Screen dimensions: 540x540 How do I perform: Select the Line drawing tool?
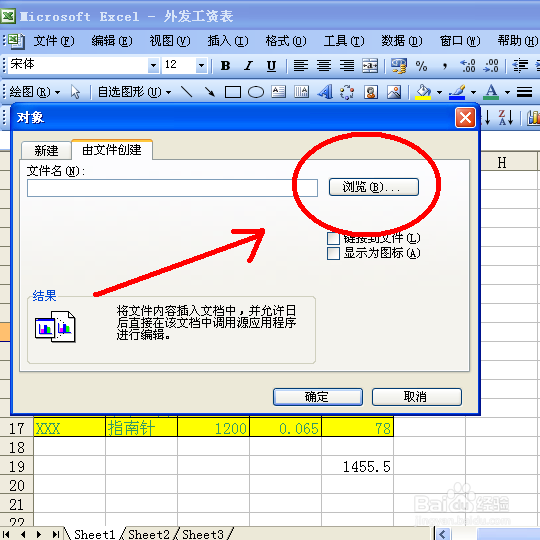tap(187, 92)
